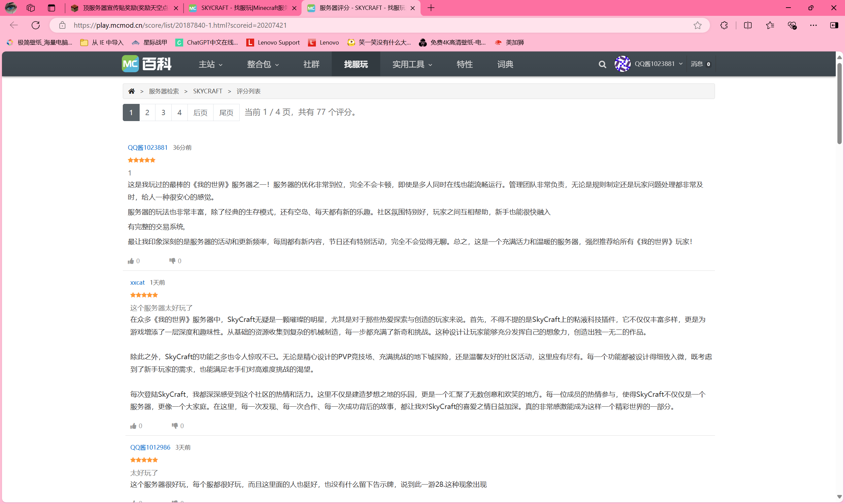The image size is (845, 504).
Task: Expand the 整合包 dropdown menu
Action: tap(263, 64)
